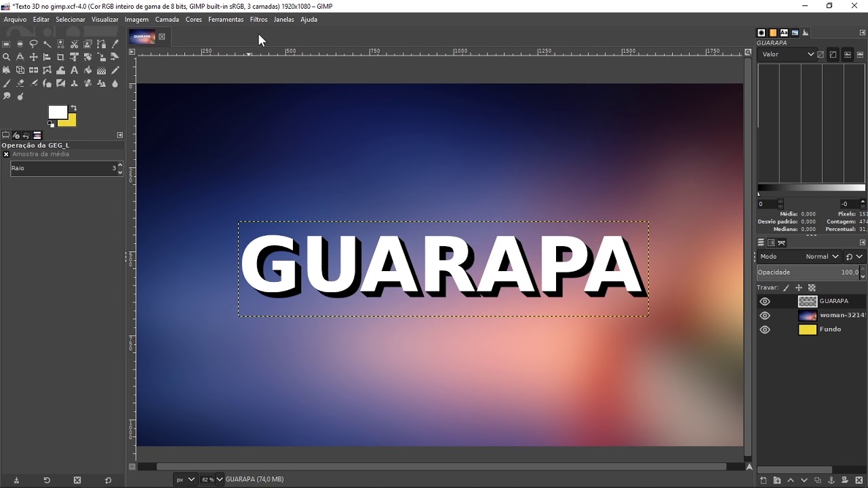Select the Paintbrush tool
This screenshot has height=488, width=868.
tap(6, 83)
